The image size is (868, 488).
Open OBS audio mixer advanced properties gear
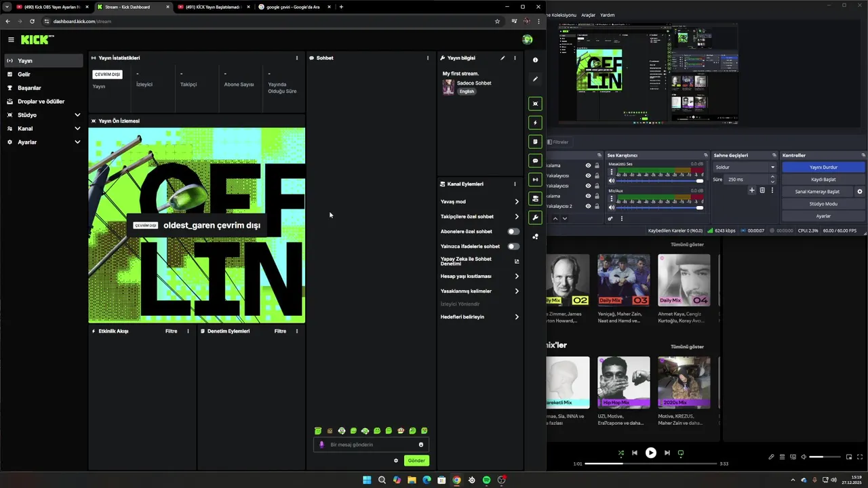610,218
